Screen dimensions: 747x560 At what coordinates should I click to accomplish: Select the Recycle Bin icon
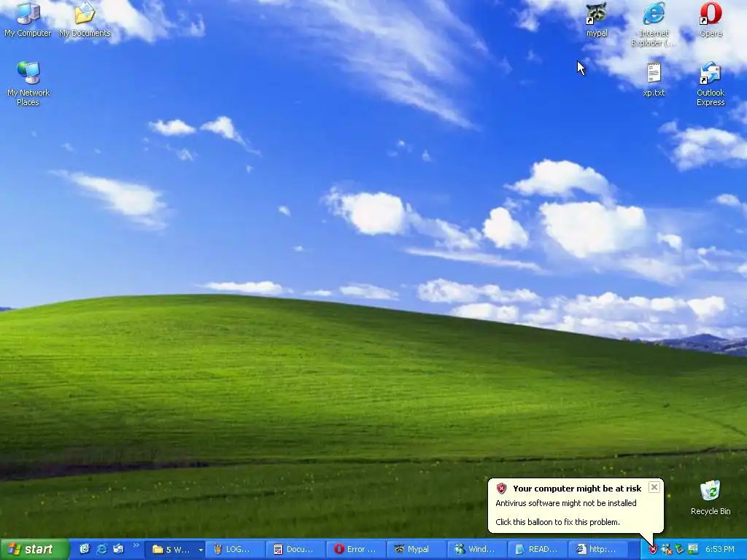pyautogui.click(x=711, y=497)
